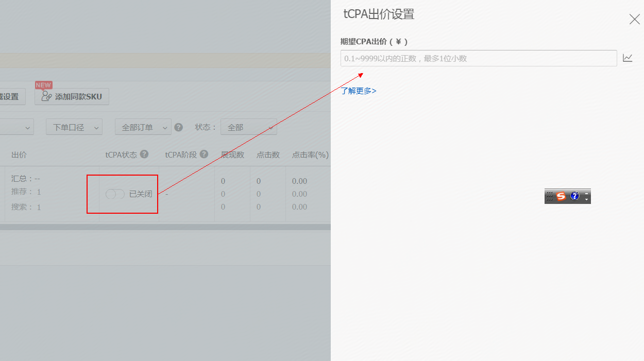Grab the language bar dotted handle
This screenshot has width=644, height=361.
(x=549, y=196)
